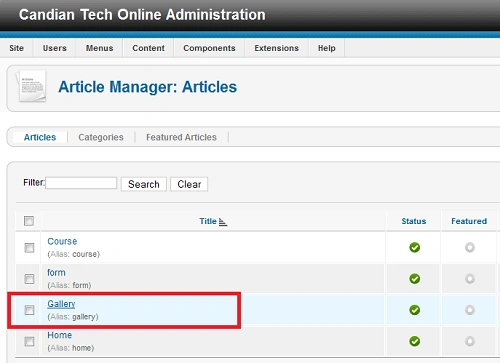This screenshot has height=363, width=500.
Task: Click the '(Alias: course)' text
Action: click(74, 254)
